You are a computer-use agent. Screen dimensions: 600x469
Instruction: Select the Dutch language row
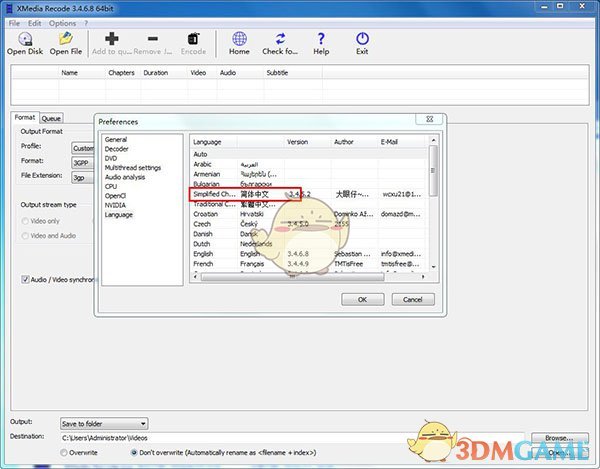coord(309,244)
